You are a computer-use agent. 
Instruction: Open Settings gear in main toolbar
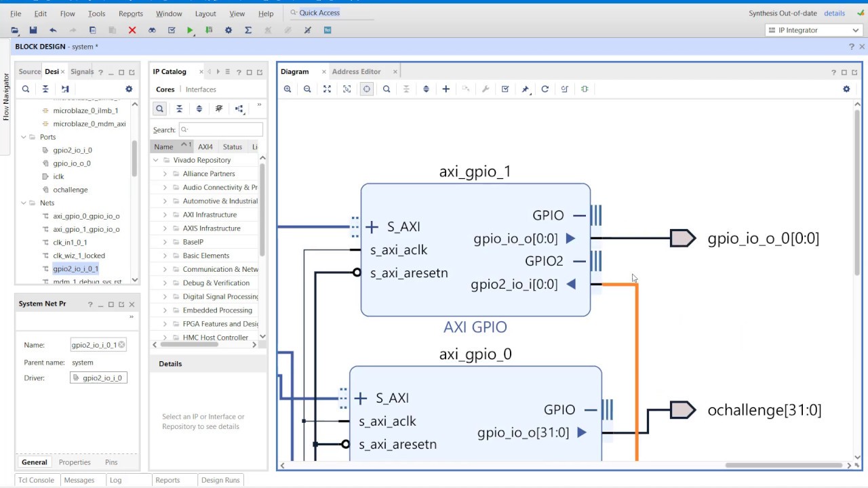(229, 30)
